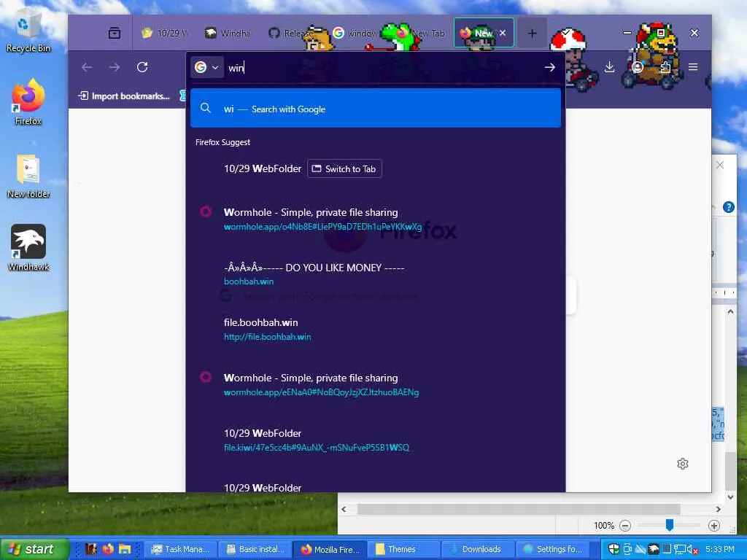Select 'wi — Search with Google' suggestion

click(376, 109)
